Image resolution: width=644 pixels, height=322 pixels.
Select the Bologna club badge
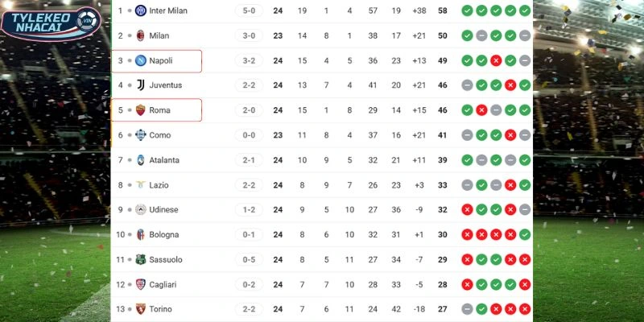click(x=141, y=235)
